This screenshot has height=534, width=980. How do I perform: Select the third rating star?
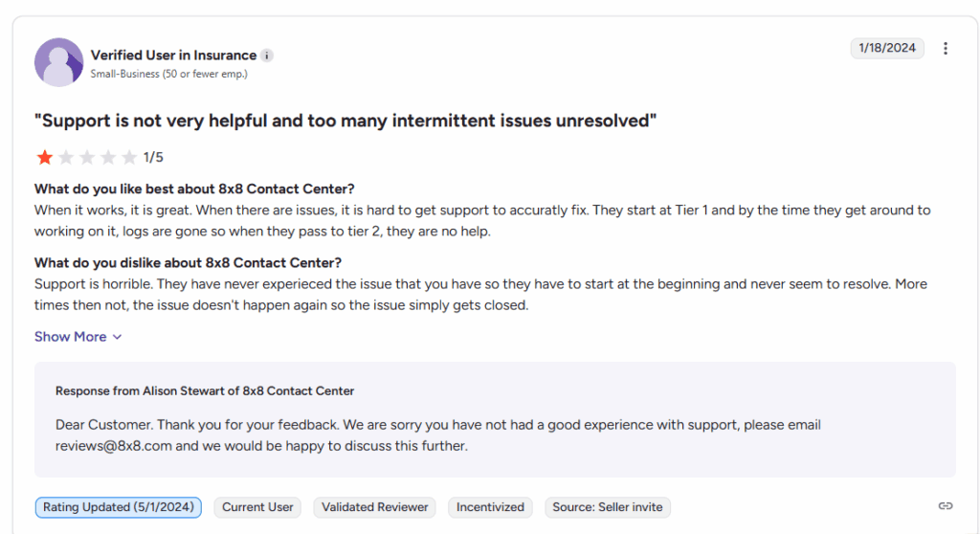[x=87, y=157]
